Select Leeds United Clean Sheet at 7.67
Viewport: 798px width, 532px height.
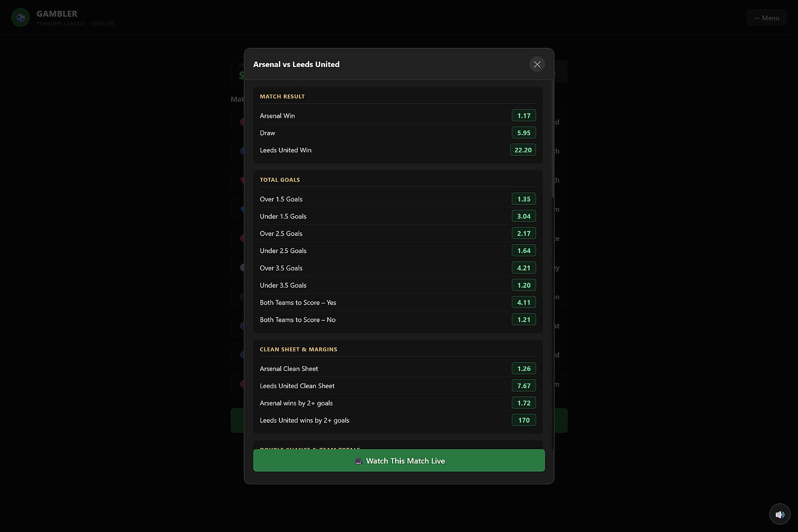tap(524, 386)
